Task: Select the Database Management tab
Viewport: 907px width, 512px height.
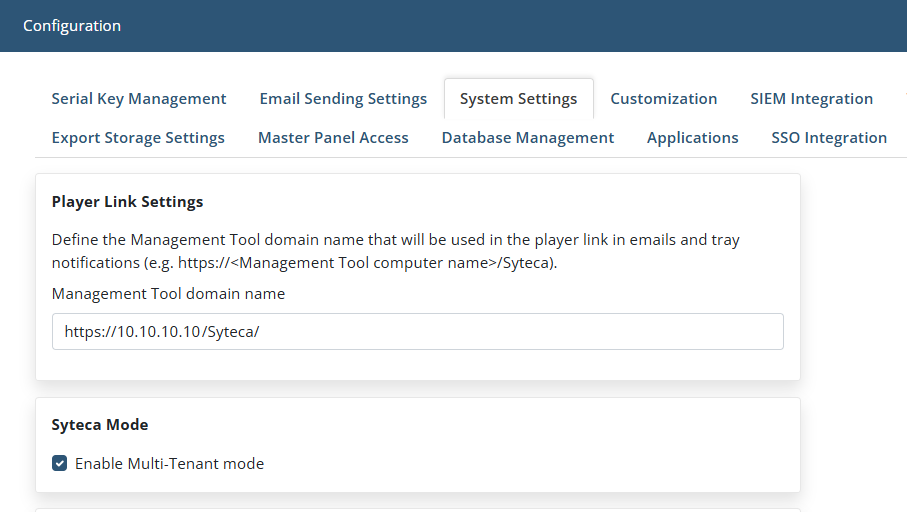Action: [528, 138]
